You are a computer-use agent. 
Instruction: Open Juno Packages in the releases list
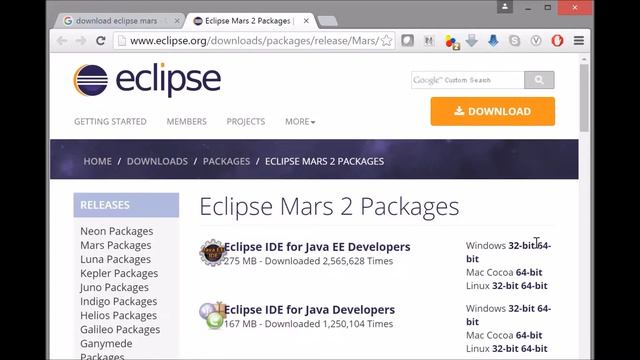point(114,287)
